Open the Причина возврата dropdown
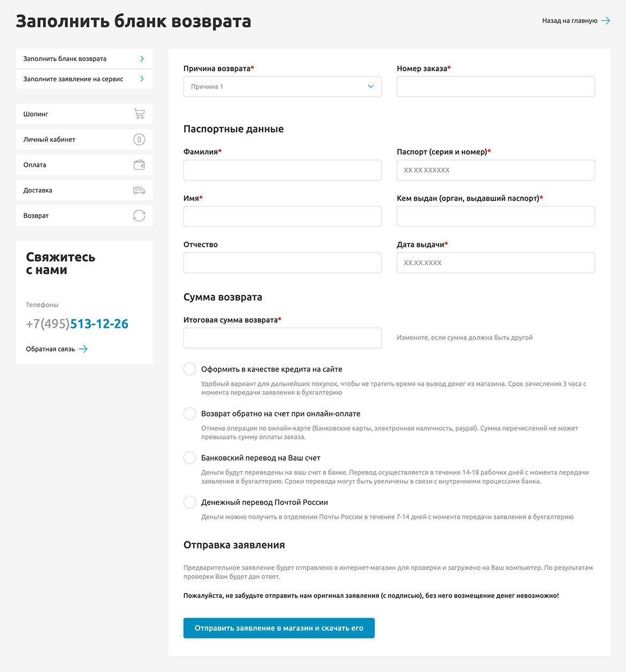This screenshot has width=626, height=672. (282, 87)
